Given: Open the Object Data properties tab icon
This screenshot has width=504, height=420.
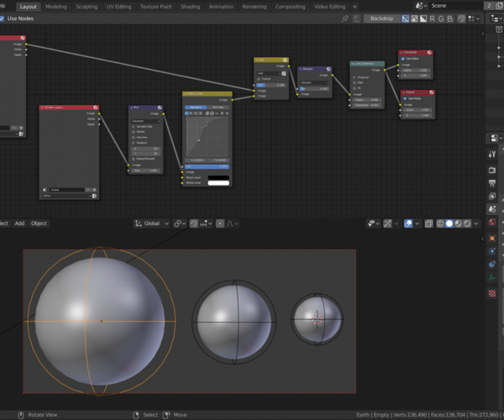Looking at the screenshot, I should coord(492,277).
